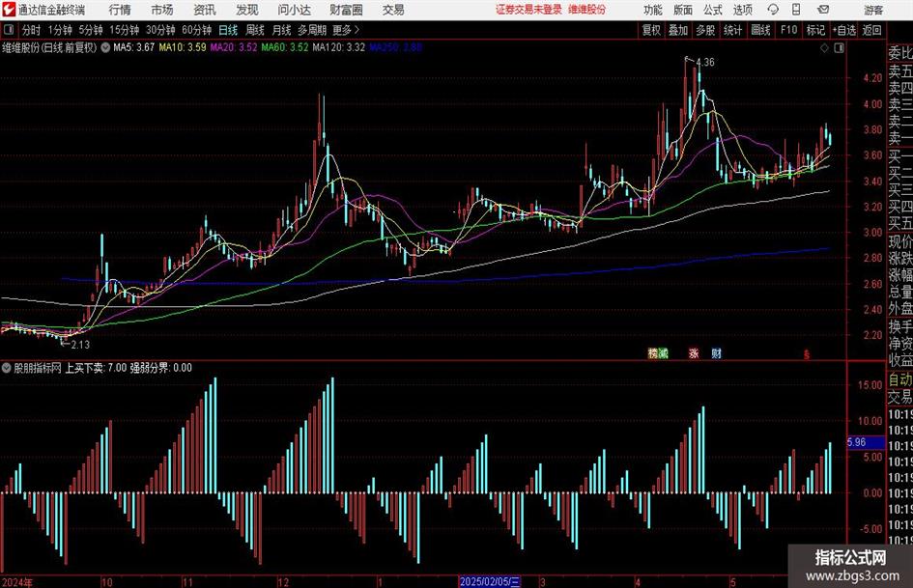This screenshot has height=588, width=913.
Task: Open the F10 company info button
Action: (789, 30)
